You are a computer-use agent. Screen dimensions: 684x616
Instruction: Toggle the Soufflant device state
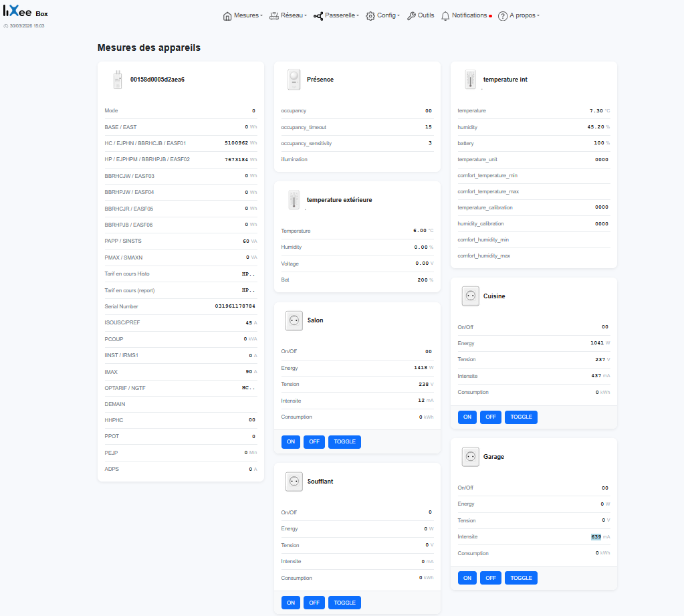[x=344, y=602]
